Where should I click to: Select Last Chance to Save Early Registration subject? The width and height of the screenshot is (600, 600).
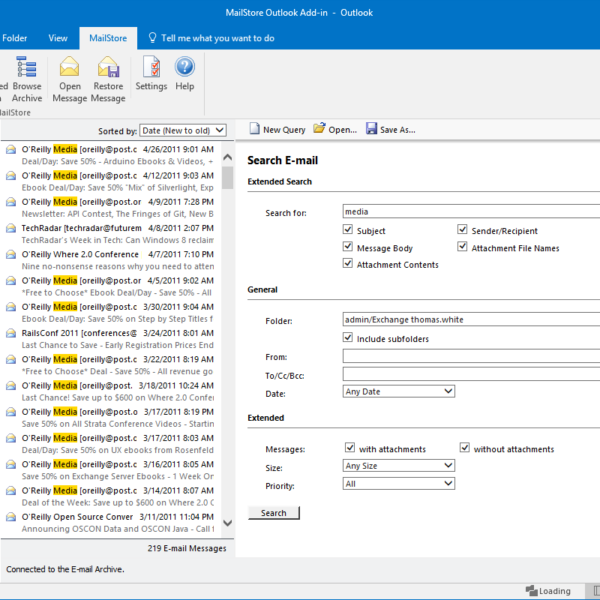pos(117,345)
